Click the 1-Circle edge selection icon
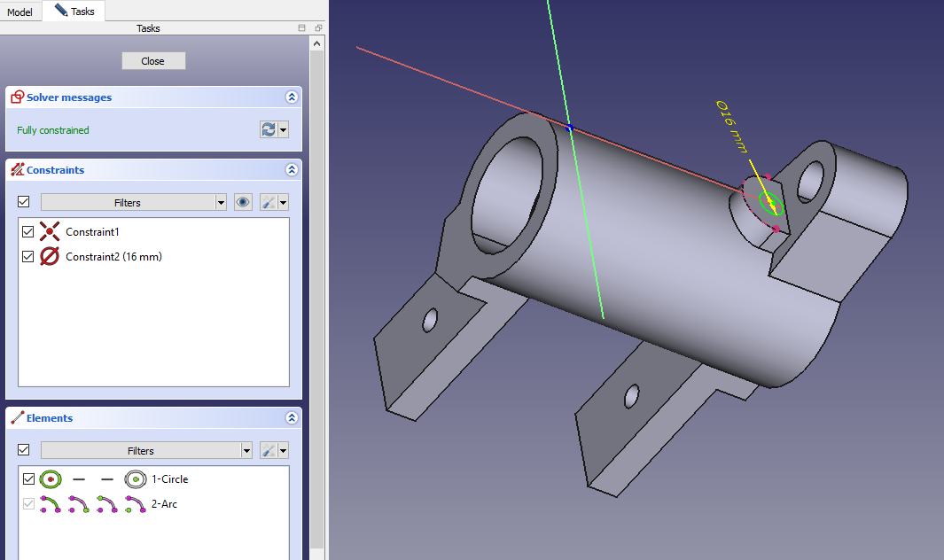Screen dimensions: 944x560 tap(51, 479)
